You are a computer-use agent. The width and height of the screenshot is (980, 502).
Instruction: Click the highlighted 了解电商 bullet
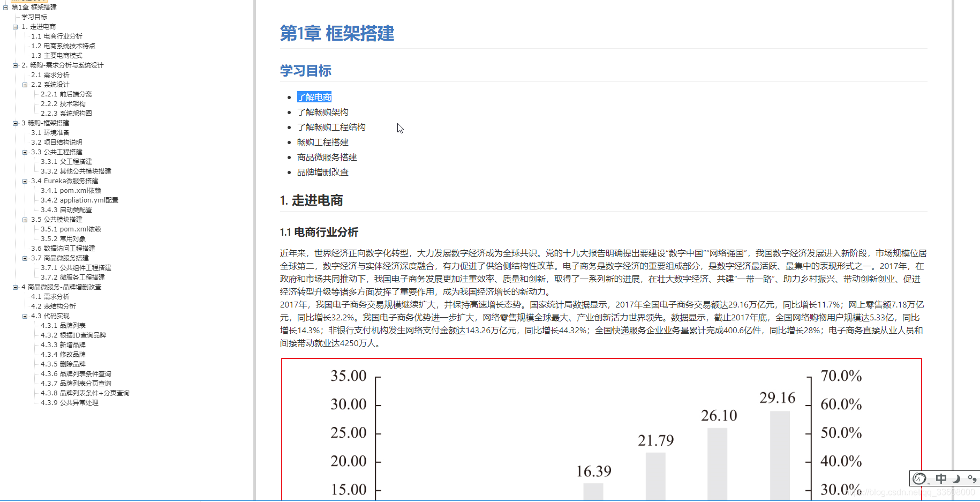pyautogui.click(x=314, y=97)
